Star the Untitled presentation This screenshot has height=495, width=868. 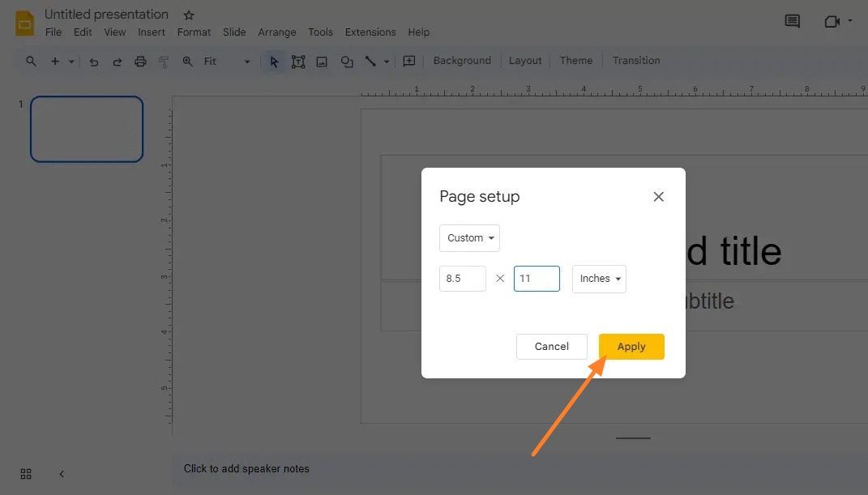[x=187, y=14]
